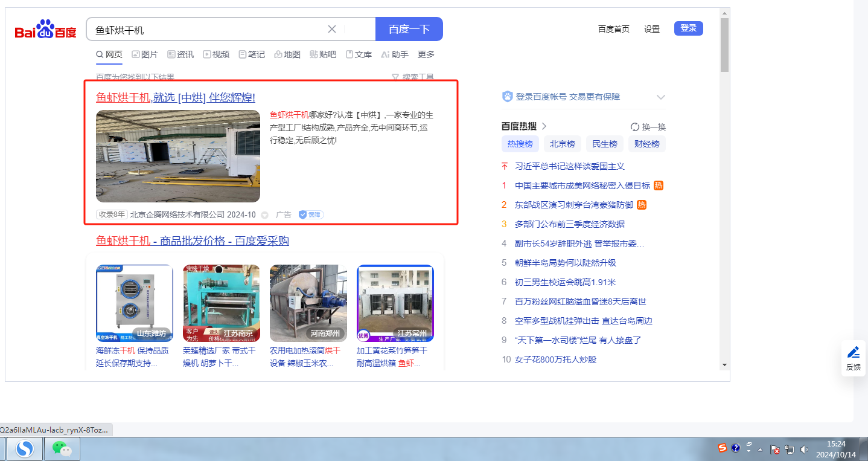Open the 贴吧 tab
868x461 pixels.
click(323, 54)
